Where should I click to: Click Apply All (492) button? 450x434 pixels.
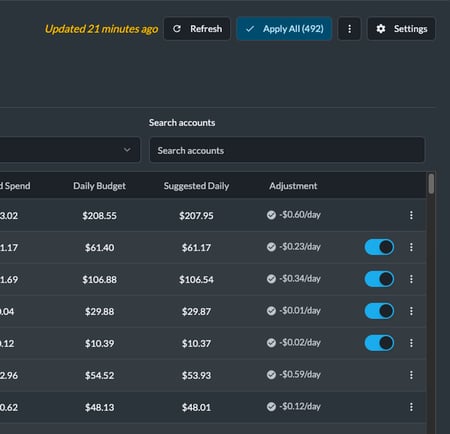(284, 29)
